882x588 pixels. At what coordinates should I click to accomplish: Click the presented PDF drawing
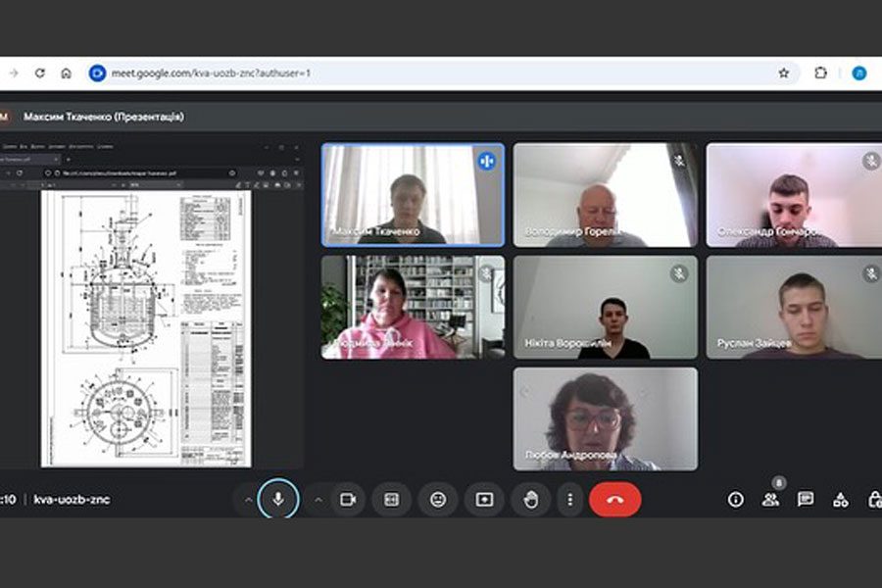click(146, 328)
